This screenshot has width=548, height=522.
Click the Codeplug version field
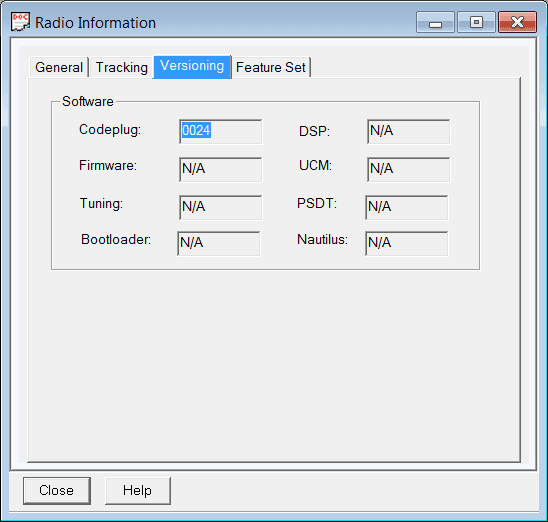tap(221, 131)
